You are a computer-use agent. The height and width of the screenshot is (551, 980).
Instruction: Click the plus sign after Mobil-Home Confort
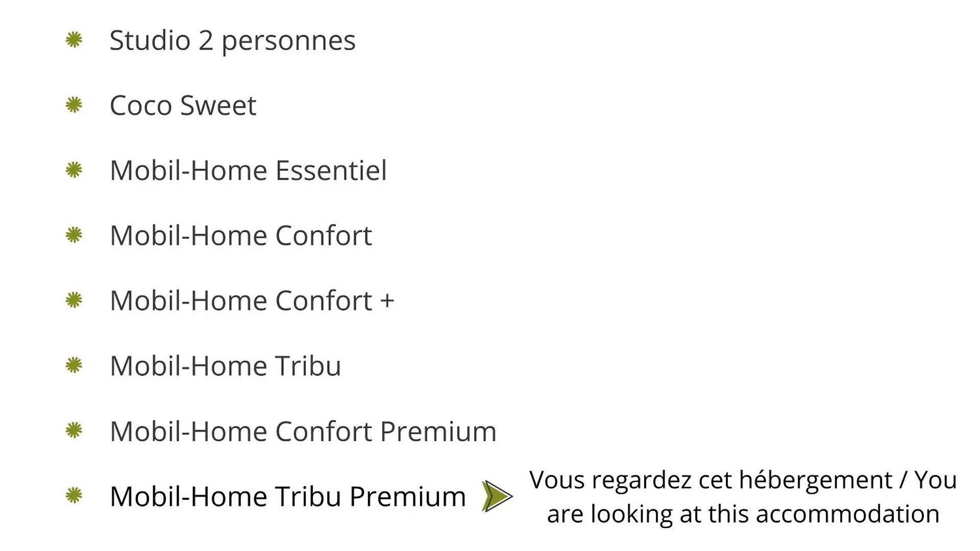click(387, 300)
